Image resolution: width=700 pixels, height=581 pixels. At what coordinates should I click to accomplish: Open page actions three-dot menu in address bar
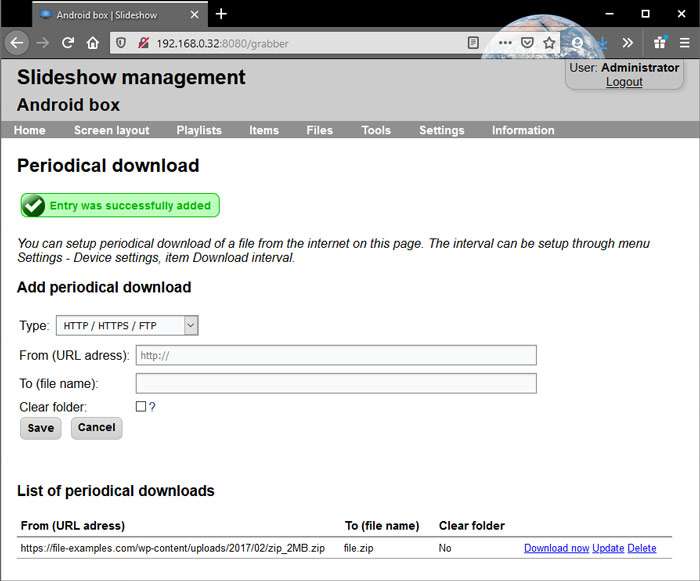pyautogui.click(x=504, y=43)
